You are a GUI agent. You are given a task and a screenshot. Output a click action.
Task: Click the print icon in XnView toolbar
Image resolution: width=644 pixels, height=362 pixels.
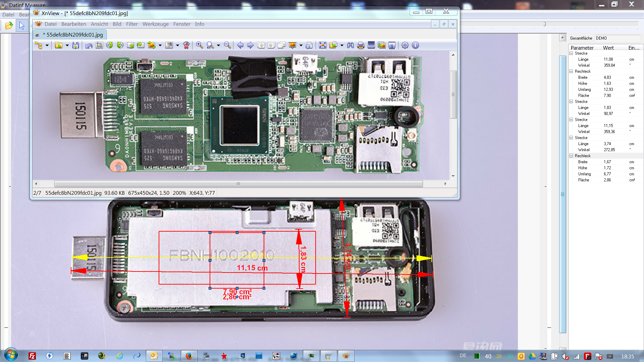(361, 45)
